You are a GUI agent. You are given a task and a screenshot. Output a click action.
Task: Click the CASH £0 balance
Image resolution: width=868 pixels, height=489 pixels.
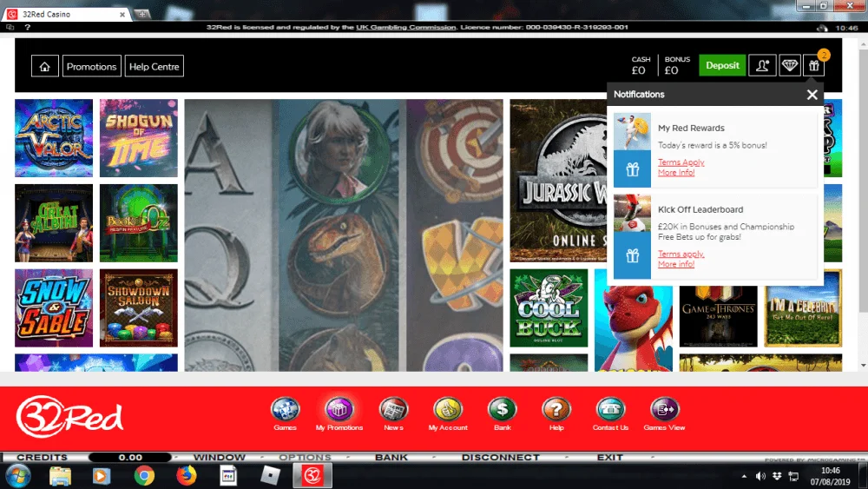(641, 65)
